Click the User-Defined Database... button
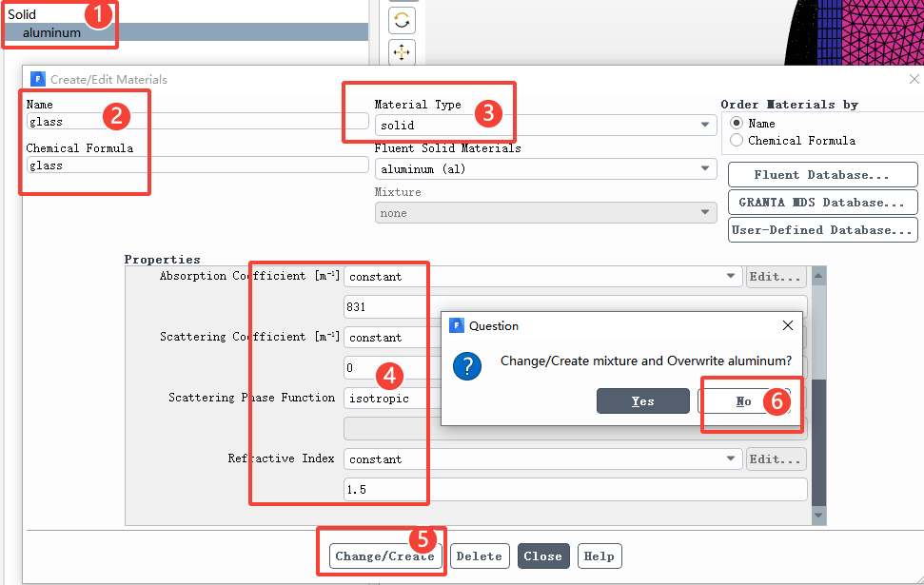924x585 pixels. click(x=822, y=230)
